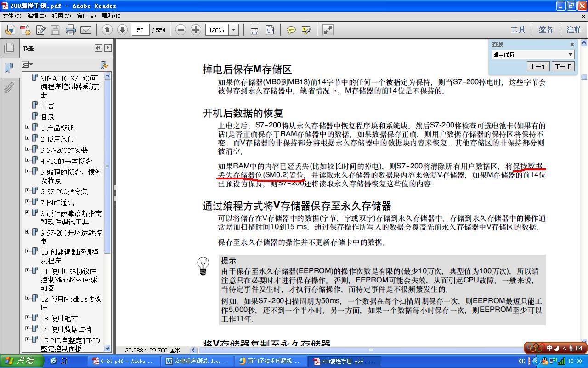Click the 下一步 find next button

(563, 66)
